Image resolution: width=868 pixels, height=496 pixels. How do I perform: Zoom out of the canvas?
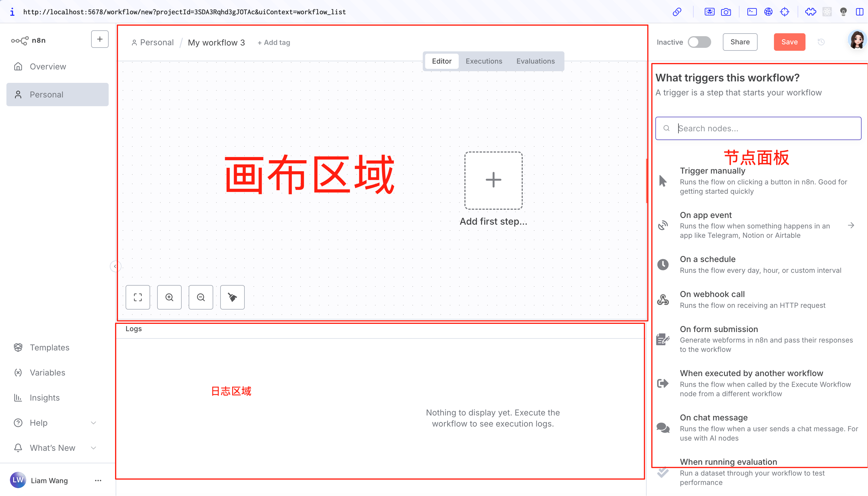201,297
